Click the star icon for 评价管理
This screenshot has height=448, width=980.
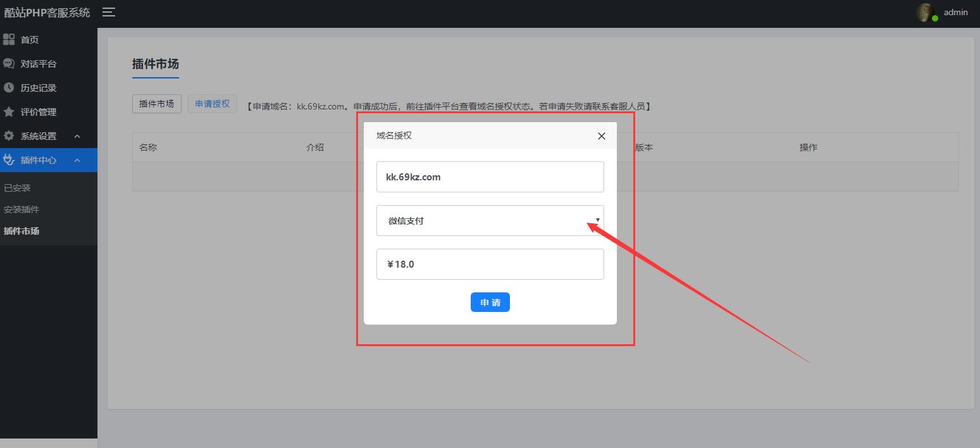click(9, 112)
